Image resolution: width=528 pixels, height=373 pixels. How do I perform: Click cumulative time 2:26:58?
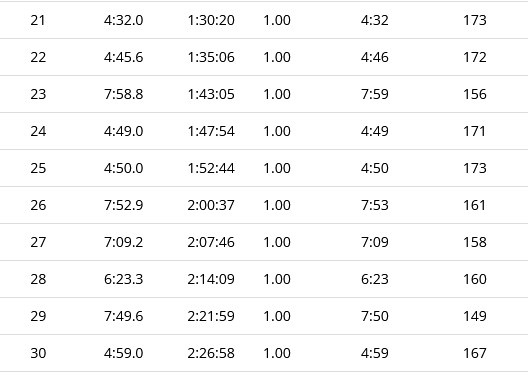(x=211, y=353)
